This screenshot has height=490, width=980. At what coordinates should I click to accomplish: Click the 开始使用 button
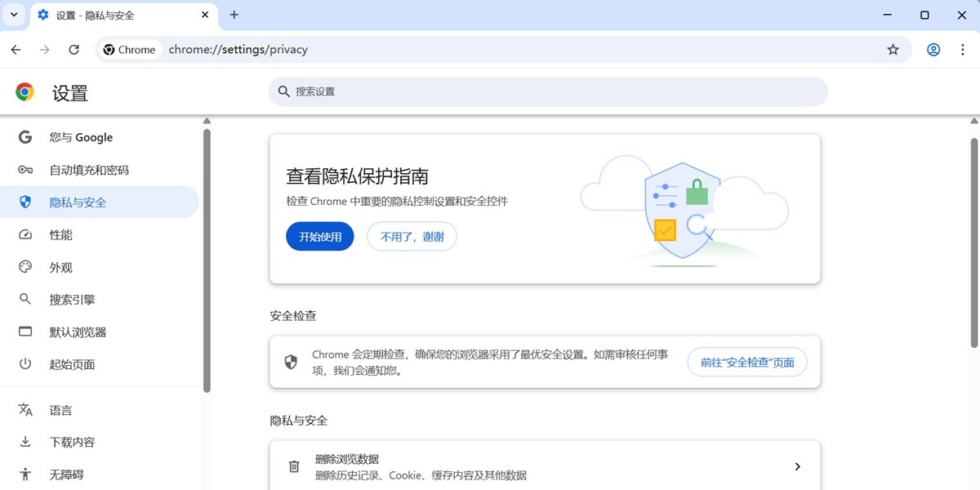(x=319, y=236)
